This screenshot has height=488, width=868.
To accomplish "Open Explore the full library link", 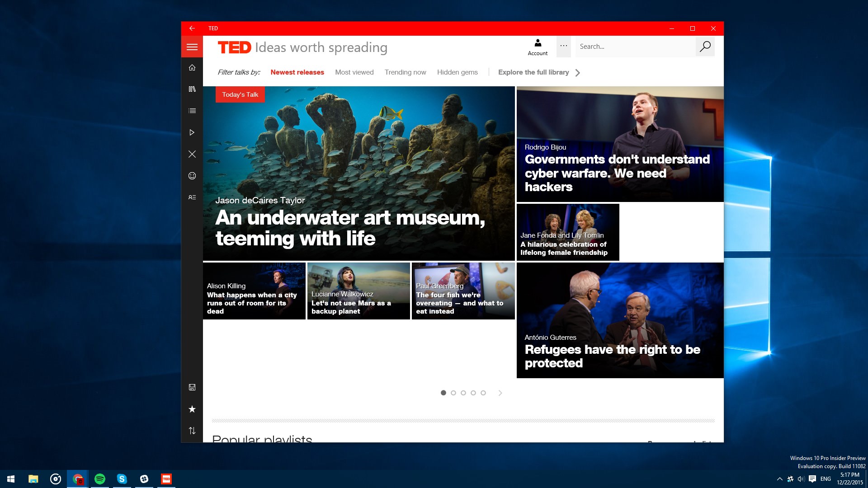I will [533, 72].
